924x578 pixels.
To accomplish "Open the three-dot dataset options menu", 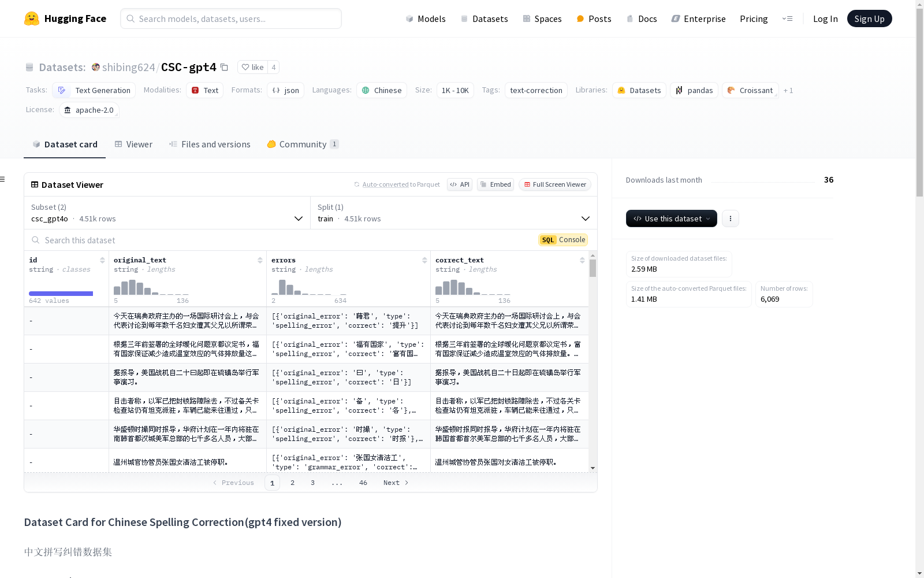I will [731, 218].
